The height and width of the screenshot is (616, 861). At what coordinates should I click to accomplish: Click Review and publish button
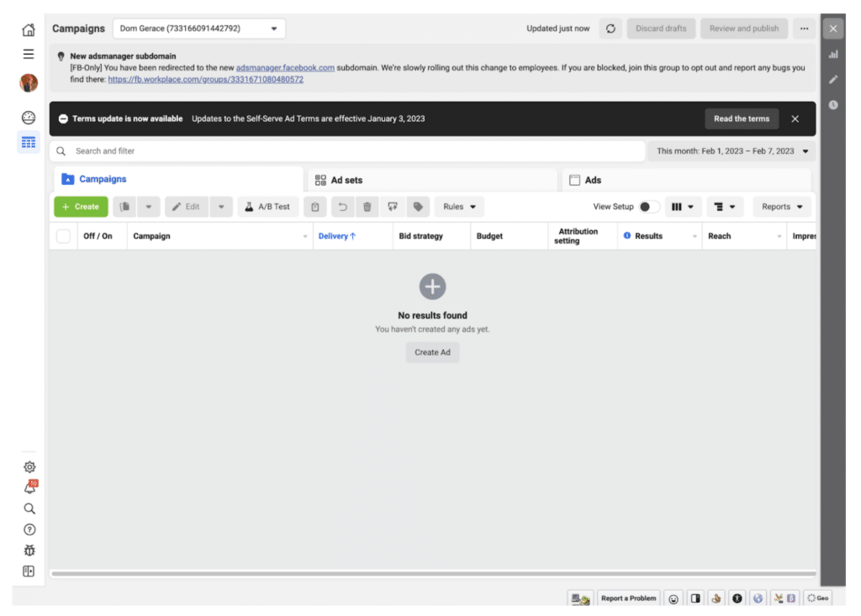744,29
